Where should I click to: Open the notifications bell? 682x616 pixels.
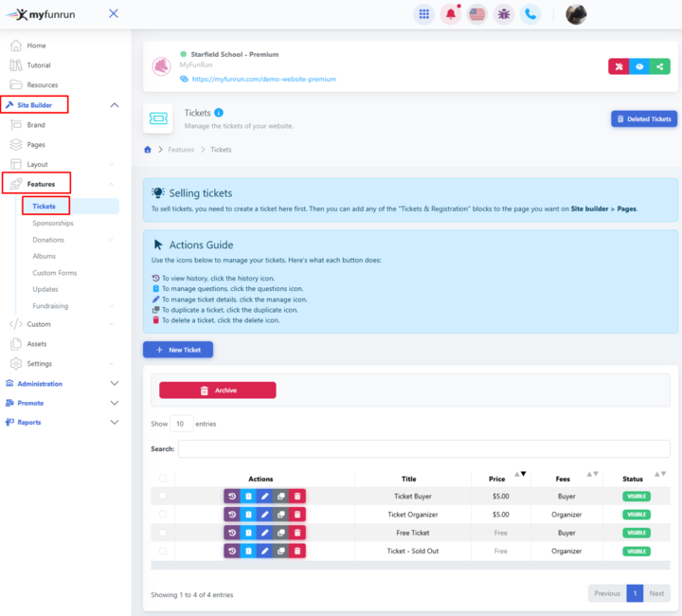point(450,14)
